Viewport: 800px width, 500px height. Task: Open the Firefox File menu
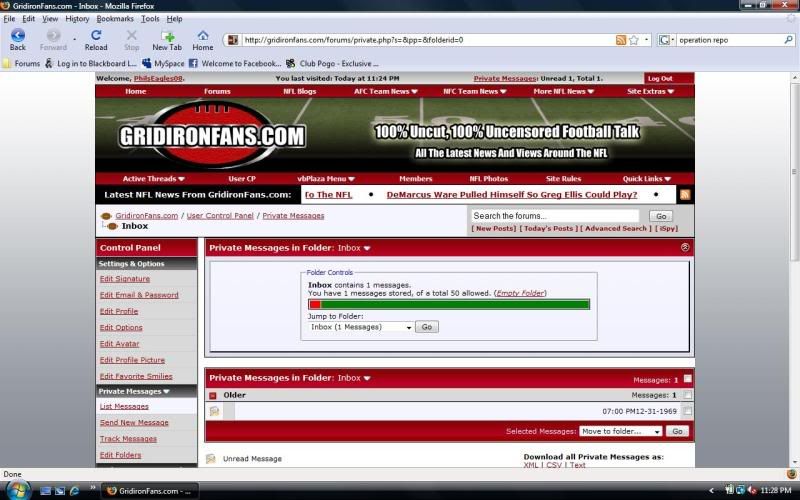pyautogui.click(x=9, y=19)
